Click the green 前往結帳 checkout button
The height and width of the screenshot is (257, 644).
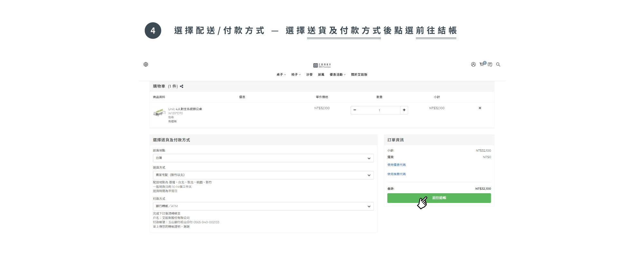click(x=439, y=198)
